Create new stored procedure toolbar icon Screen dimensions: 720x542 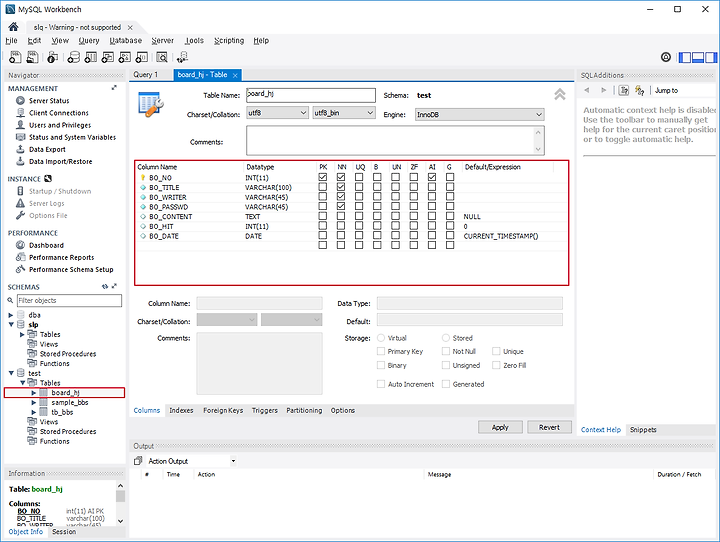[124, 57]
